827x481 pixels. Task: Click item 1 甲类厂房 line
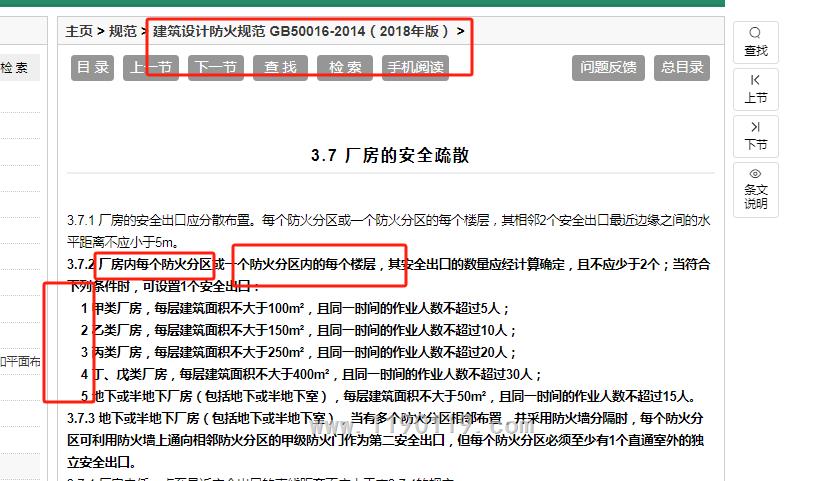(300, 308)
